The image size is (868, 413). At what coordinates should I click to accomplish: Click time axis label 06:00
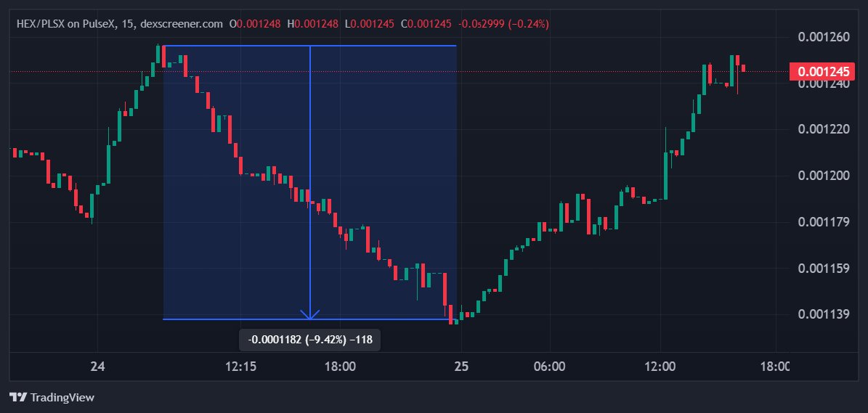pyautogui.click(x=551, y=367)
